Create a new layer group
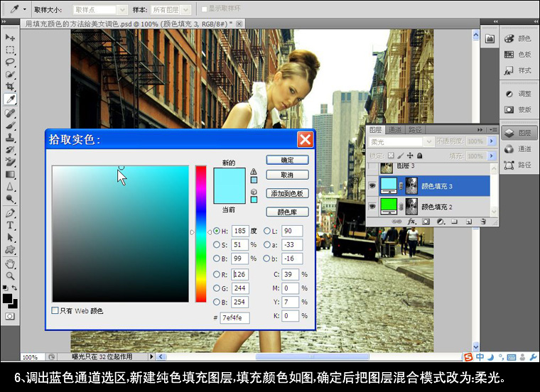 [454, 222]
